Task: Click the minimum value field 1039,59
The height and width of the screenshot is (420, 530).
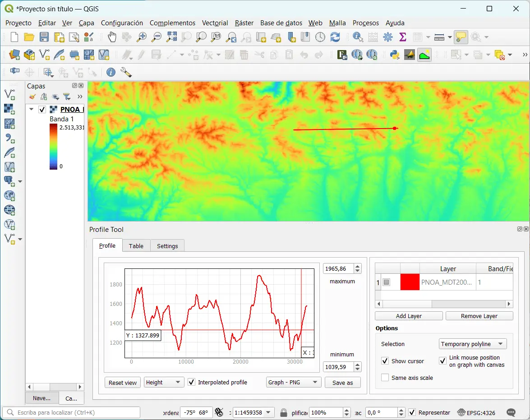Action: pyautogui.click(x=338, y=367)
